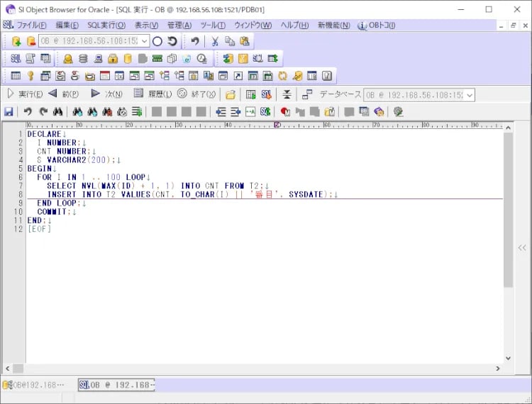The height and width of the screenshot is (404, 532).
Task: Expand the collapsed side panel chevron
Action: pos(522,247)
